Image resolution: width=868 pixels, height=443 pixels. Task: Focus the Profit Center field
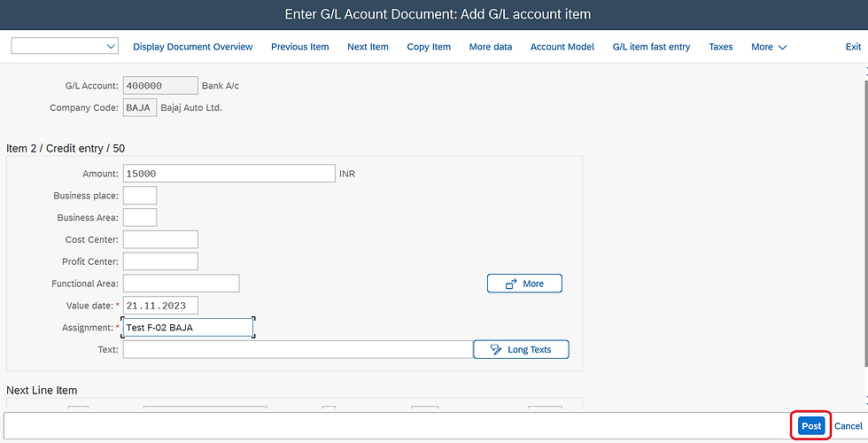click(x=160, y=261)
